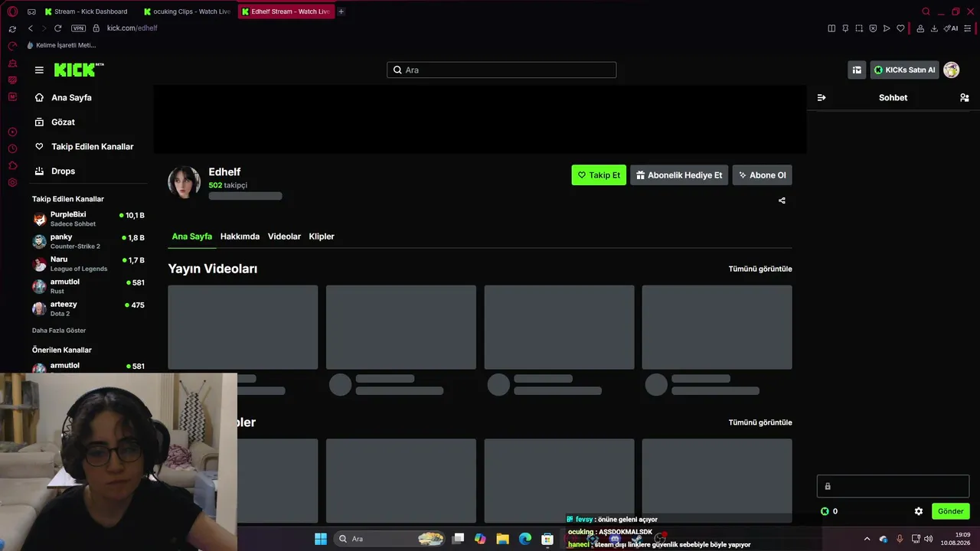This screenshot has height=551, width=980.
Task: Send chat message with Gönder
Action: (950, 511)
